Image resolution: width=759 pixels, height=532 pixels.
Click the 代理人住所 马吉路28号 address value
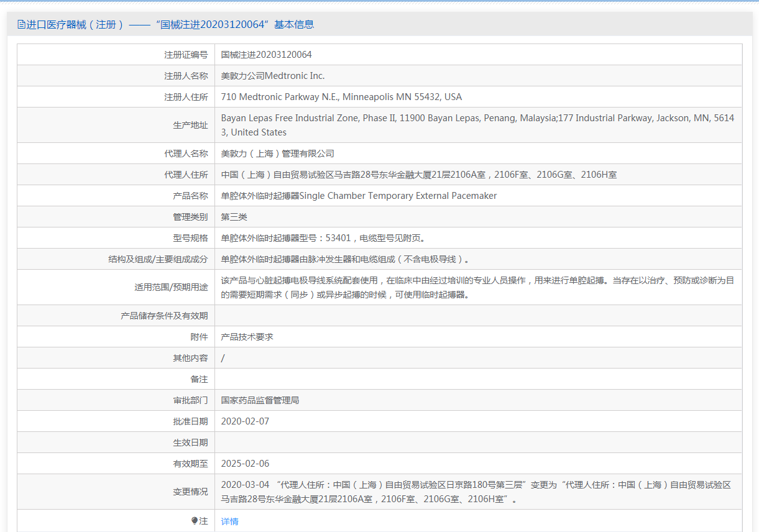click(419, 175)
